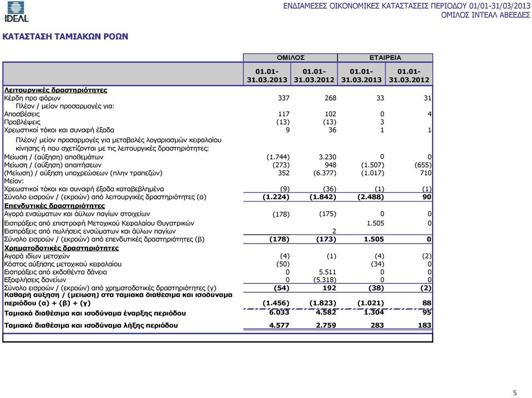Click the opening cash value 4.582

(326, 312)
